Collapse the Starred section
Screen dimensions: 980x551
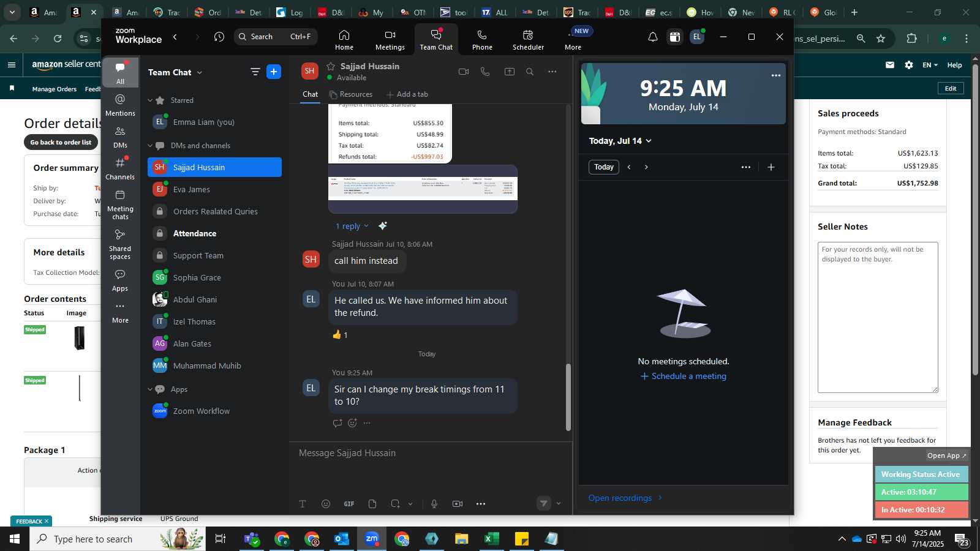click(x=150, y=100)
